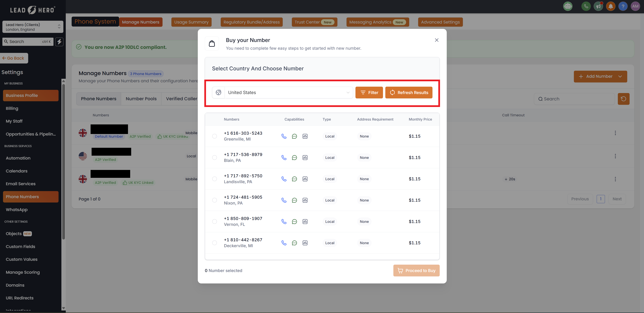
Task: Click voice capability icon for +1 616-303-5243
Action: [x=284, y=136]
